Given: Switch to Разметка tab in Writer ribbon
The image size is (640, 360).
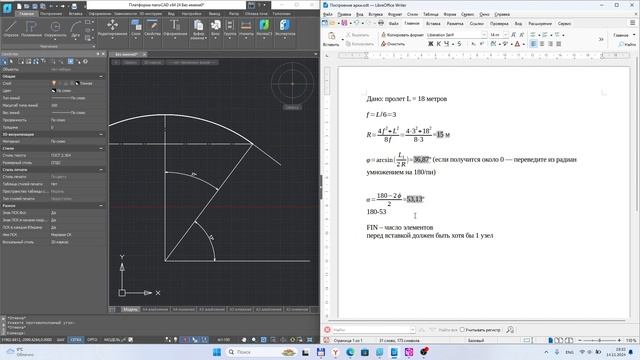Looking at the screenshot, I should coord(455,23).
